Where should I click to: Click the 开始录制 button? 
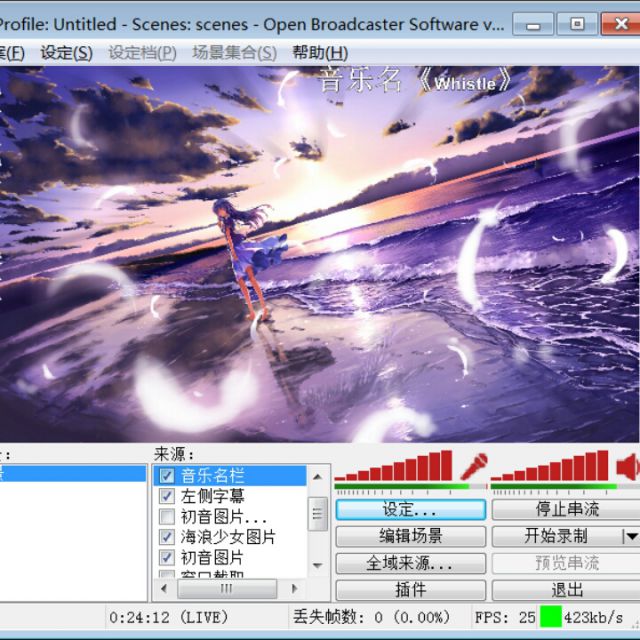pyautogui.click(x=557, y=536)
